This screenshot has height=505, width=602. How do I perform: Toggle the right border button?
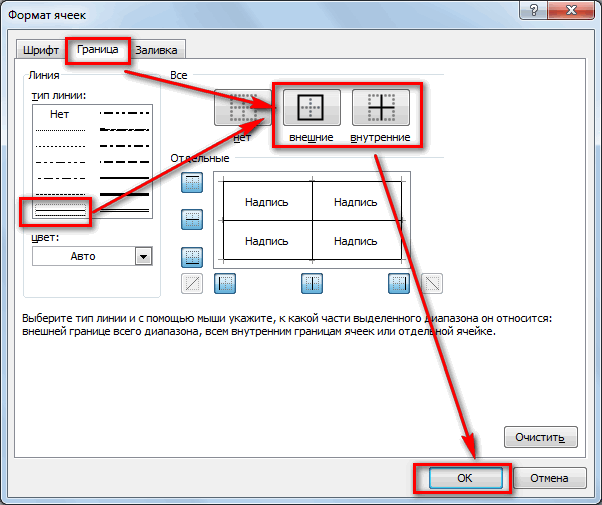[399, 283]
